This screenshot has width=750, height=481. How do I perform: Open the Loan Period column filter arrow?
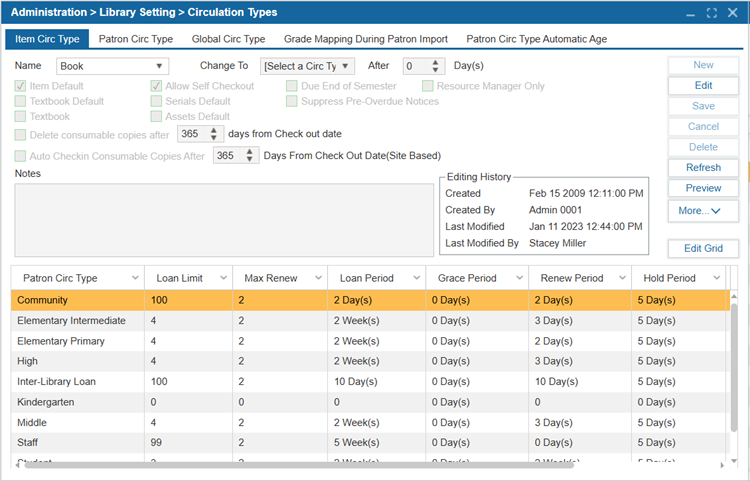pyautogui.click(x=414, y=278)
